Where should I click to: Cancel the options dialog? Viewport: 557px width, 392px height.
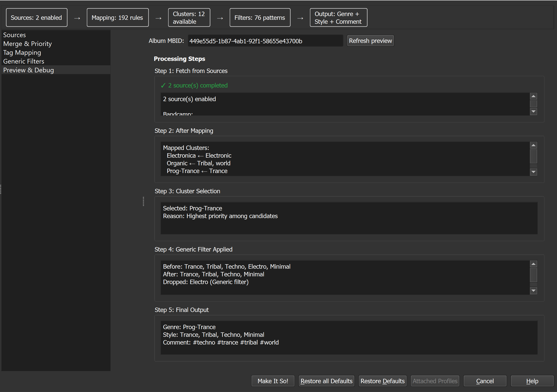485,381
